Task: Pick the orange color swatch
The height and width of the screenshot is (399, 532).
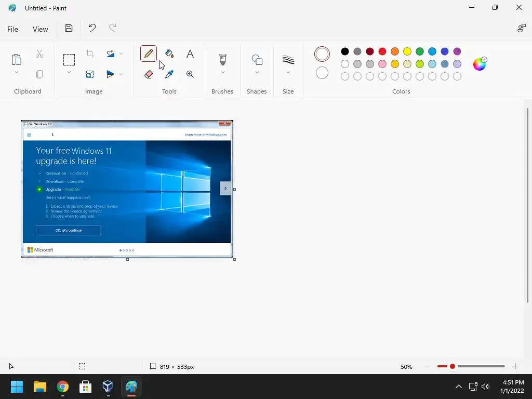Action: coord(395,51)
